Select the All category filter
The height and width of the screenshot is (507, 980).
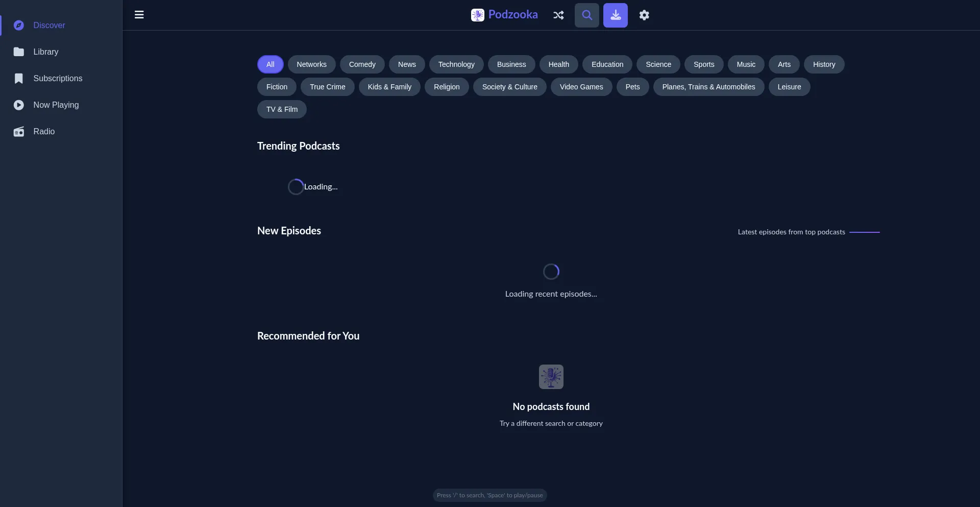[270, 64]
